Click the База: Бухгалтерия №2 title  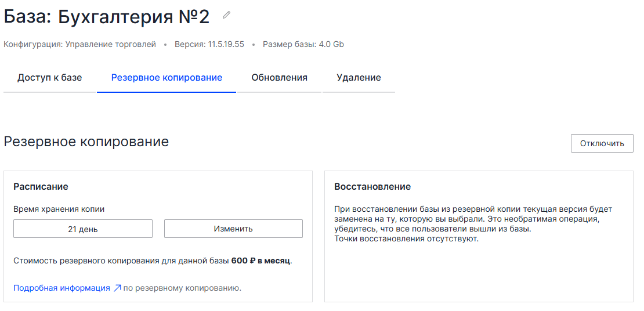(107, 17)
